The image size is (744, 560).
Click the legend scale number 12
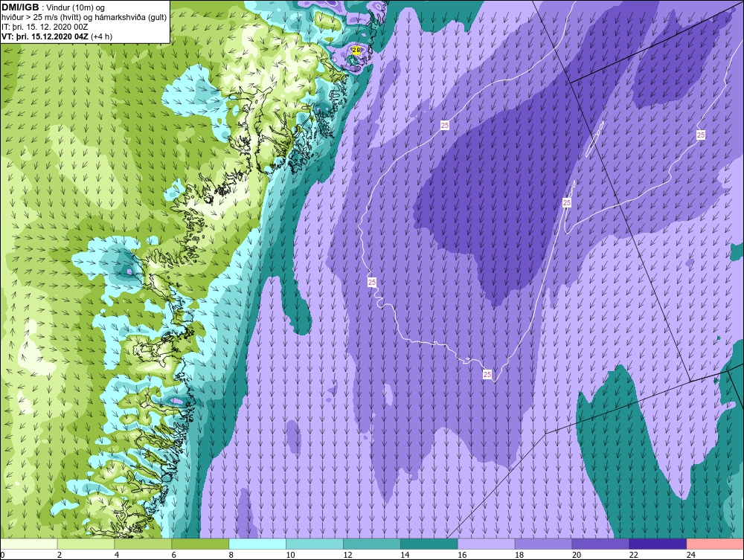click(348, 555)
